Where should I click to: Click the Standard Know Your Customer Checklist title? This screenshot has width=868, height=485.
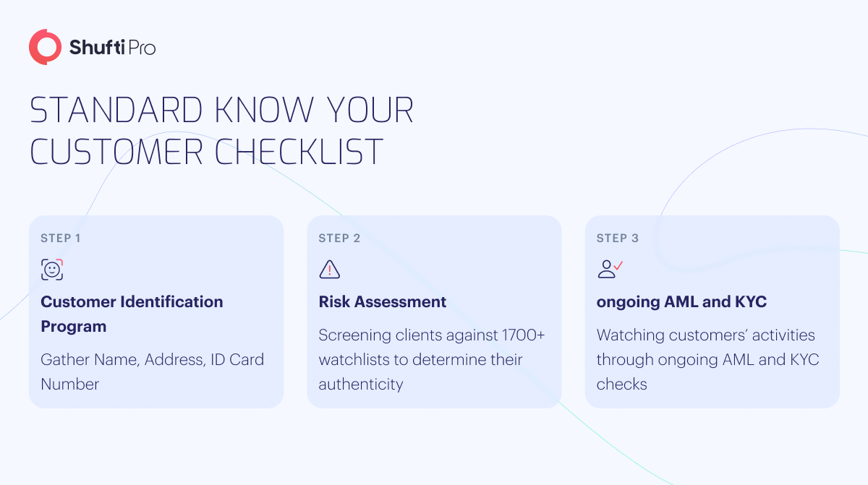point(221,131)
